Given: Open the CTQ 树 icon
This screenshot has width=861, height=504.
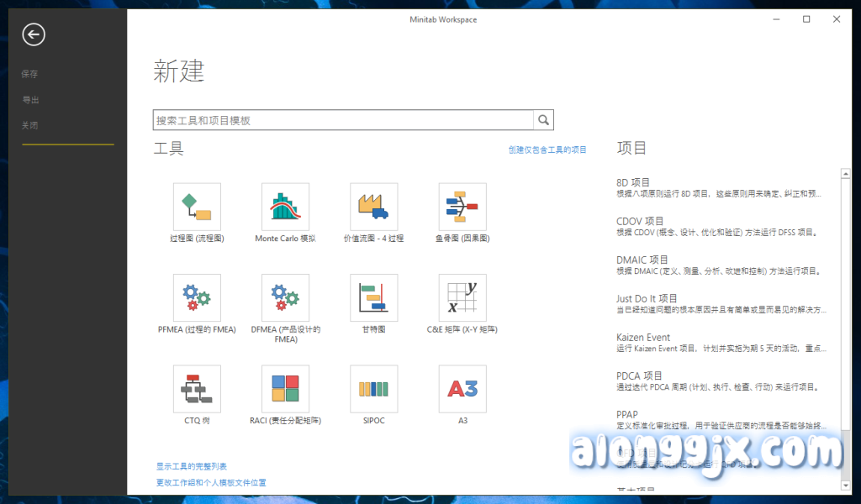Looking at the screenshot, I should click(x=197, y=388).
